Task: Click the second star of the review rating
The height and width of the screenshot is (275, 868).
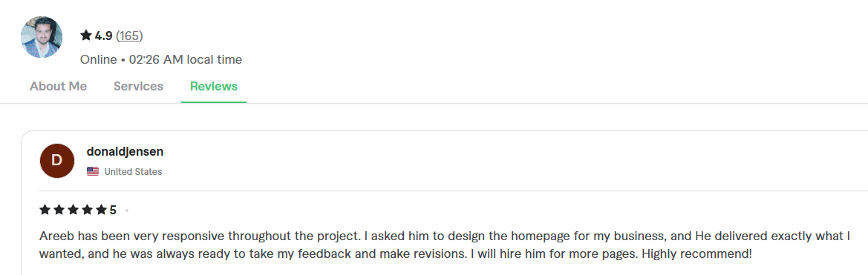Action: pyautogui.click(x=59, y=210)
